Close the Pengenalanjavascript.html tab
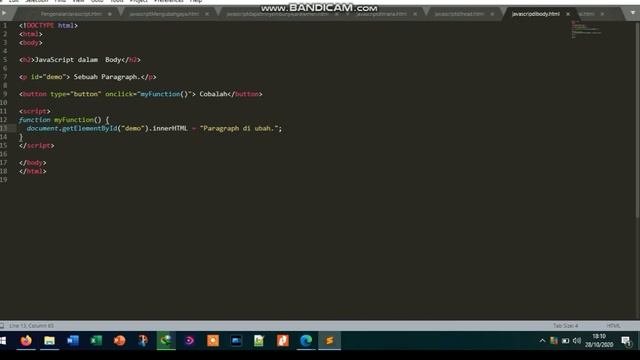 [109, 14]
